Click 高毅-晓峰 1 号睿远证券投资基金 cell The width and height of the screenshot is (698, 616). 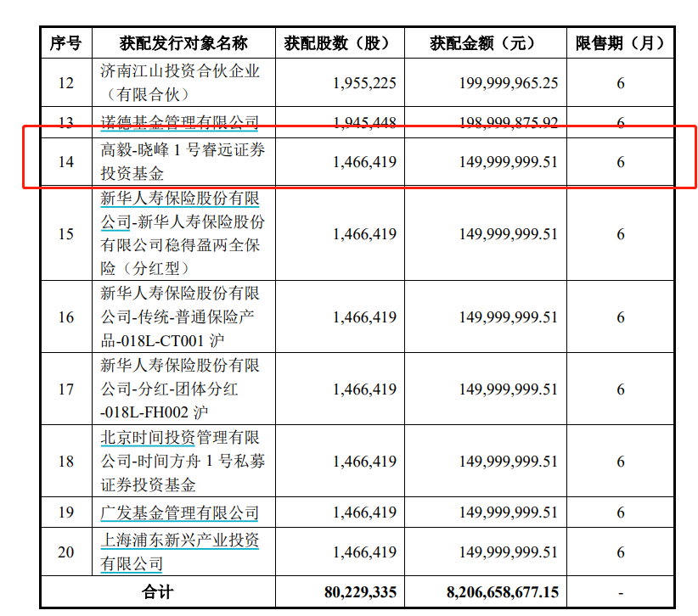coord(183,162)
